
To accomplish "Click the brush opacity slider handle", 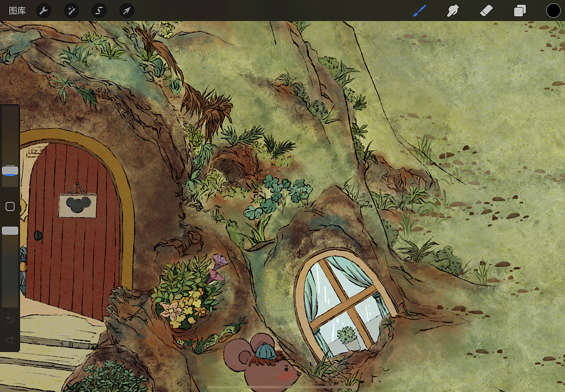I will click(10, 231).
